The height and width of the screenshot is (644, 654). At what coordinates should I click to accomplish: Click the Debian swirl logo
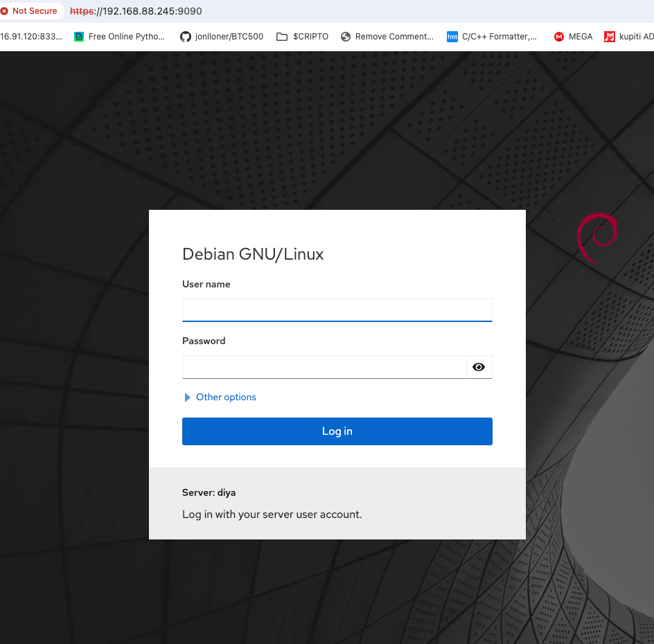point(597,238)
